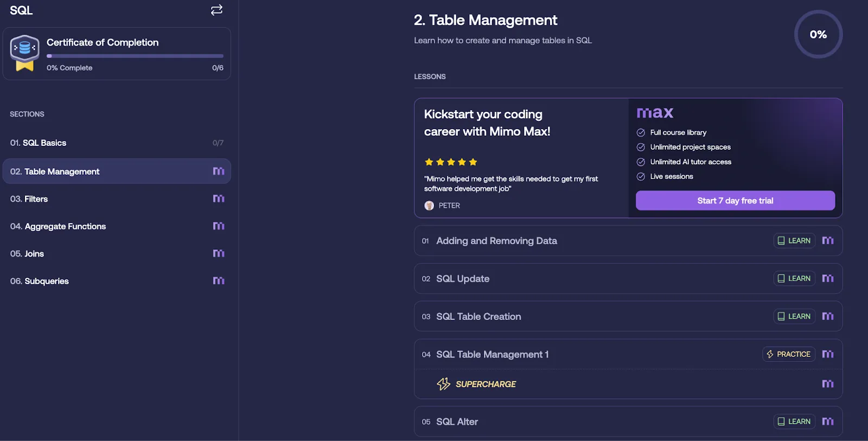Go to the Filters section

coord(117,199)
